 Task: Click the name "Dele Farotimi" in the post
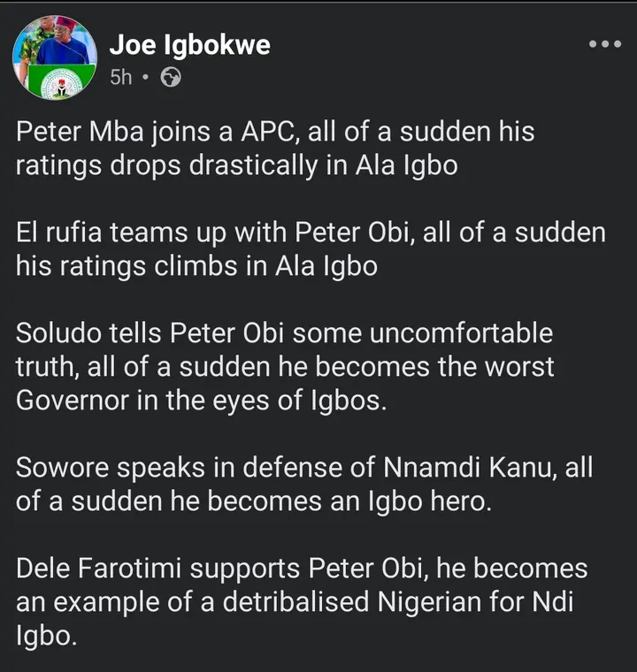pyautogui.click(x=103, y=569)
